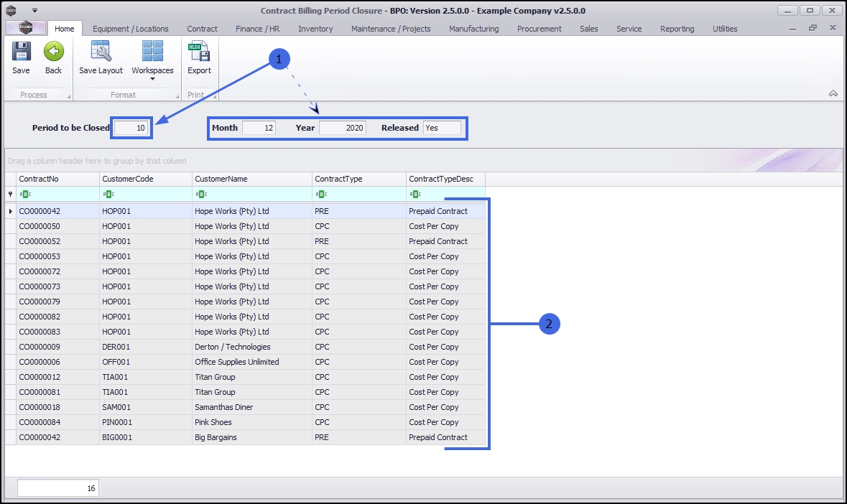
Task: Switch to the Home tab
Action: [64, 29]
